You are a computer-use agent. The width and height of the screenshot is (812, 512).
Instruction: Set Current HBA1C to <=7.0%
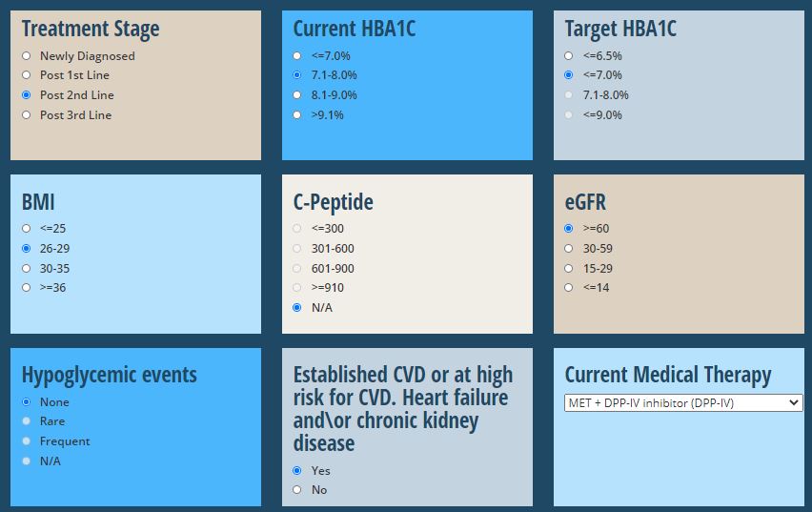tap(296, 56)
